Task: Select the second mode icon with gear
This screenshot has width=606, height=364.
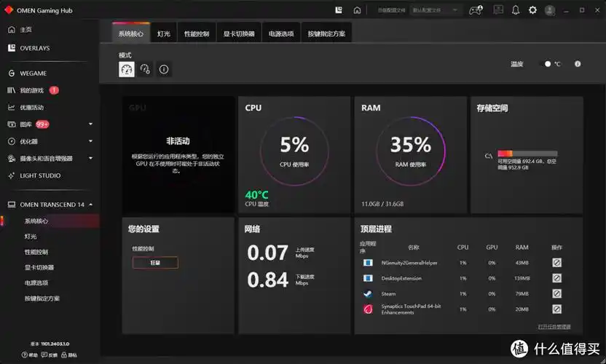Action: 145,69
